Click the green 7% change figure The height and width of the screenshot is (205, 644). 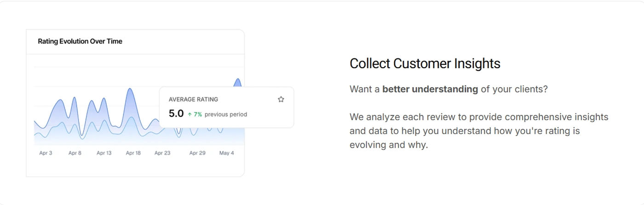pyautogui.click(x=198, y=114)
